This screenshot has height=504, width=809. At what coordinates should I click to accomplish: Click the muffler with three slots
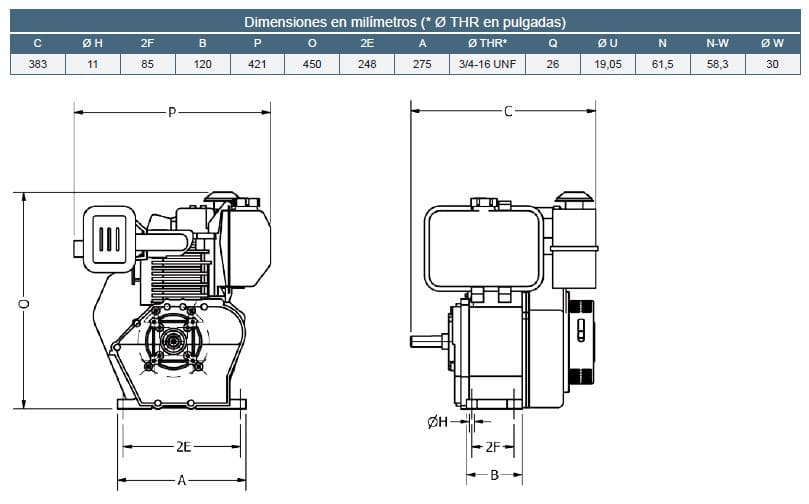pyautogui.click(x=109, y=239)
